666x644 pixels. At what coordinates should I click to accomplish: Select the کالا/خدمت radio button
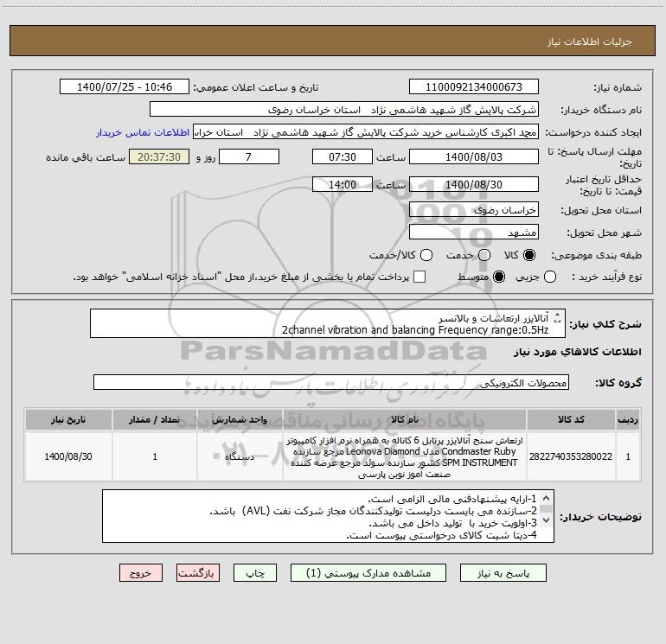coord(426,255)
